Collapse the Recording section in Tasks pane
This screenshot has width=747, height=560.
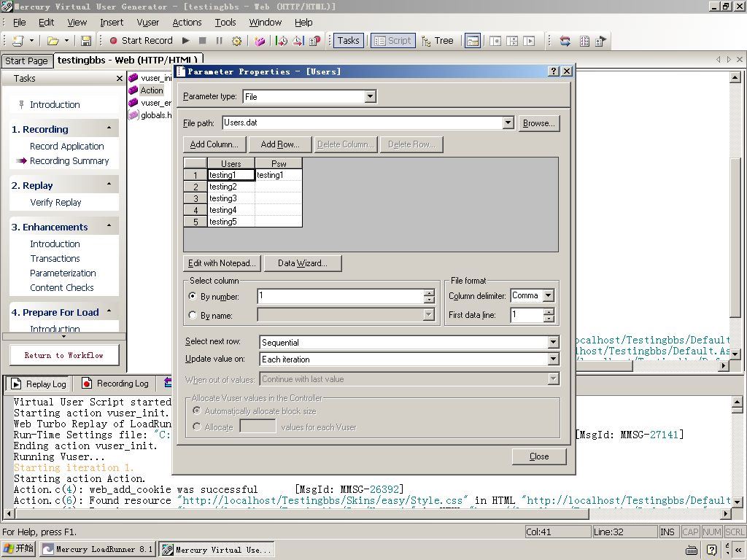pyautogui.click(x=109, y=129)
